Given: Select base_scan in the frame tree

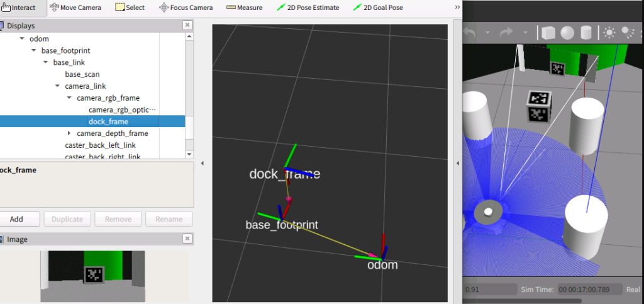Looking at the screenshot, I should point(82,74).
